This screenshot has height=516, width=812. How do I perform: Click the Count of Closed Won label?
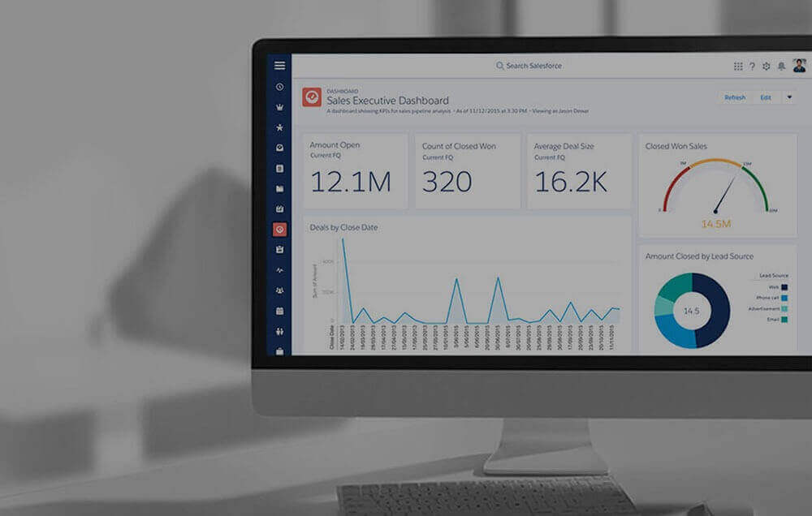459,146
